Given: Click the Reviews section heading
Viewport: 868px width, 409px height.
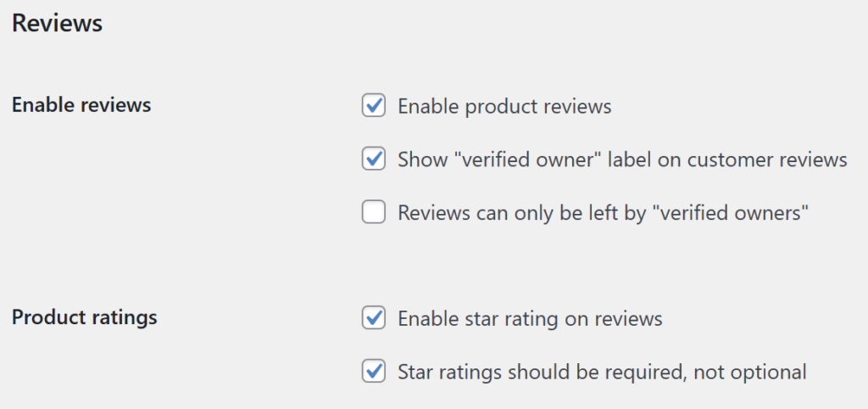Looking at the screenshot, I should [58, 24].
